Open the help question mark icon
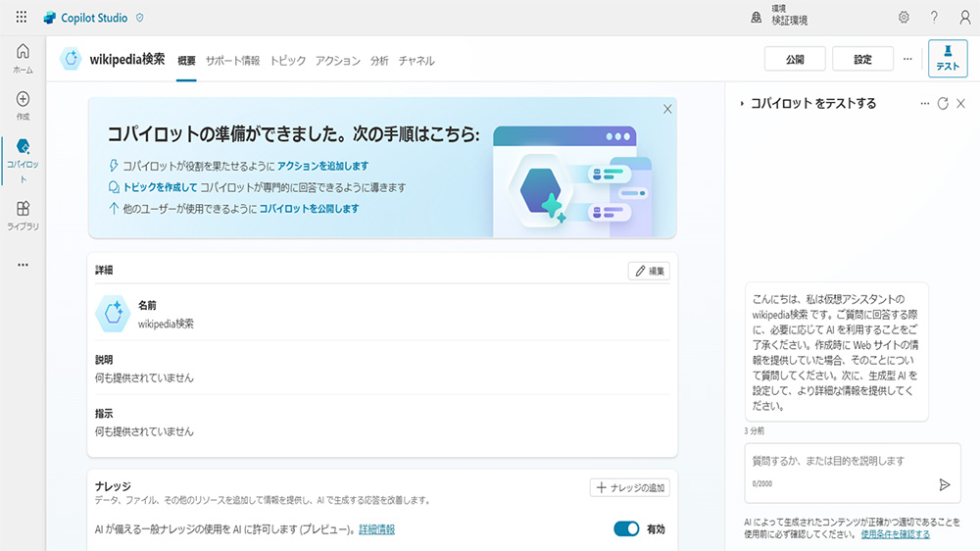Viewport: 980px width, 551px height. (x=934, y=17)
